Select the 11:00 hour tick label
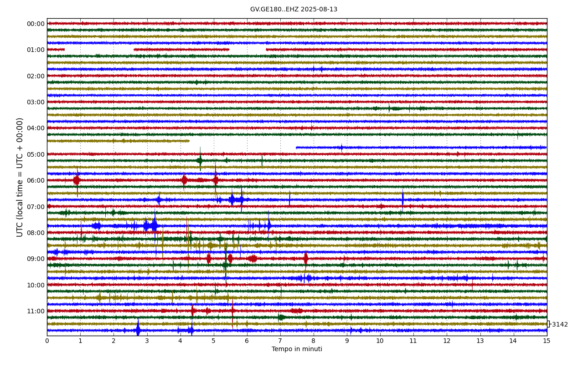 click(36, 311)
